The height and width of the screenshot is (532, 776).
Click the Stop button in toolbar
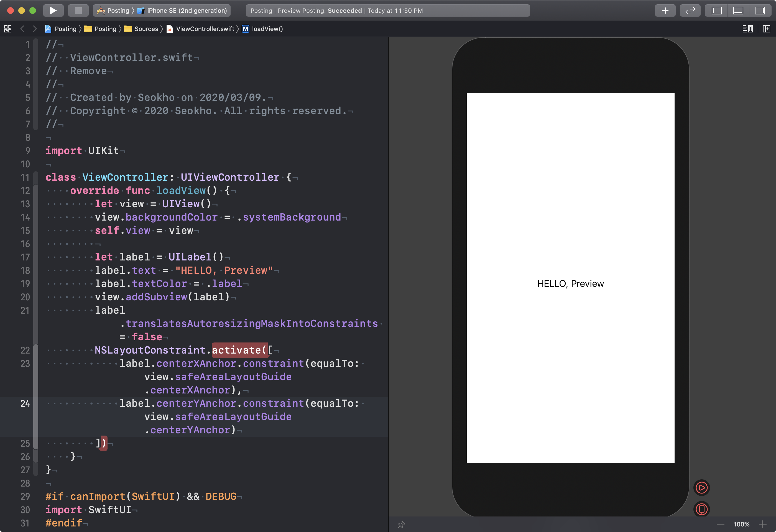78,10
